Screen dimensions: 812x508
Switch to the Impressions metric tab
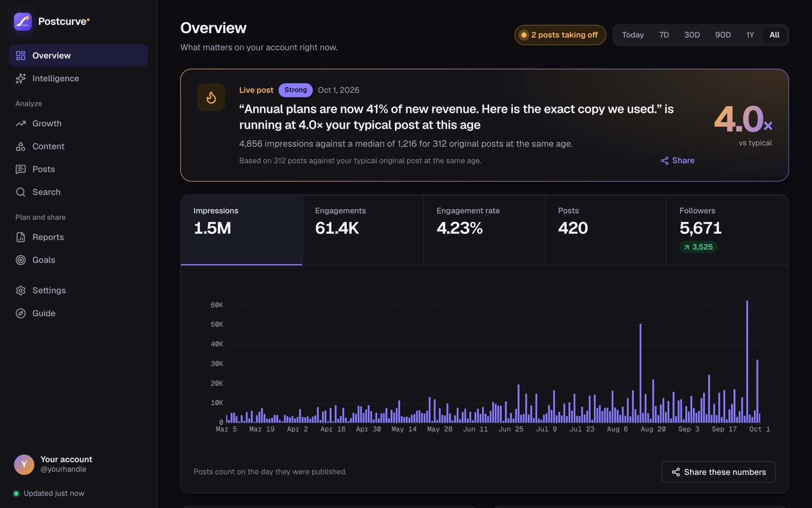coord(242,230)
